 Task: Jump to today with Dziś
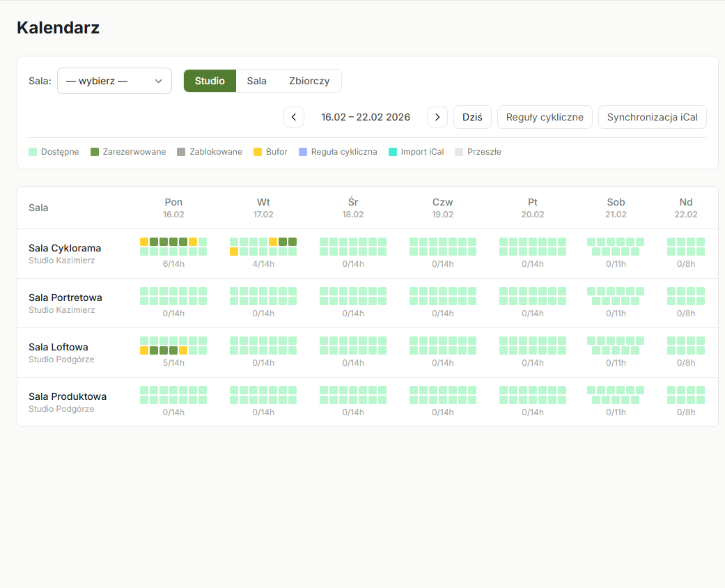click(x=472, y=116)
